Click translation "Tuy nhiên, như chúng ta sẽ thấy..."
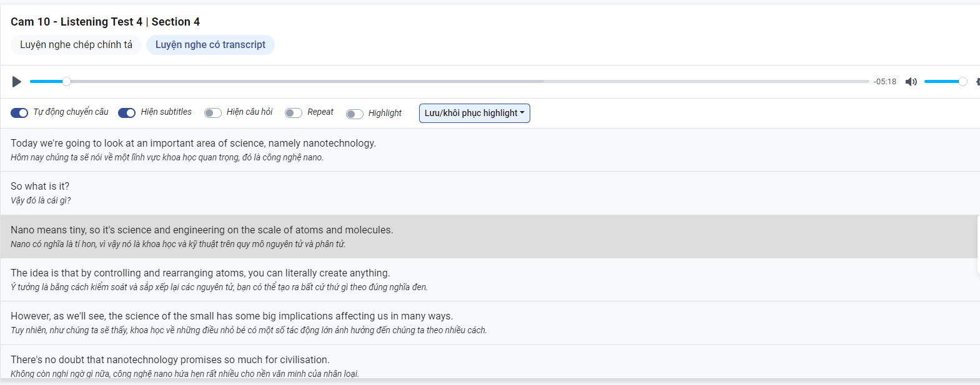The height and width of the screenshot is (385, 980). (x=249, y=330)
